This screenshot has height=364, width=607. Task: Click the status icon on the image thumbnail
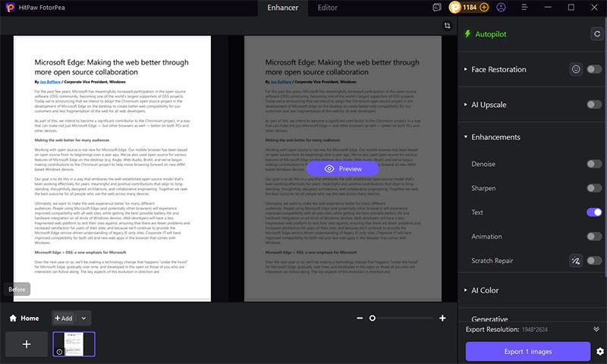pos(59,352)
